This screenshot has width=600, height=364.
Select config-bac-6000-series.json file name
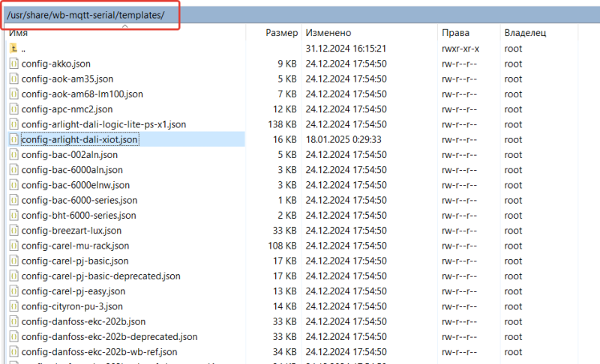[79, 200]
